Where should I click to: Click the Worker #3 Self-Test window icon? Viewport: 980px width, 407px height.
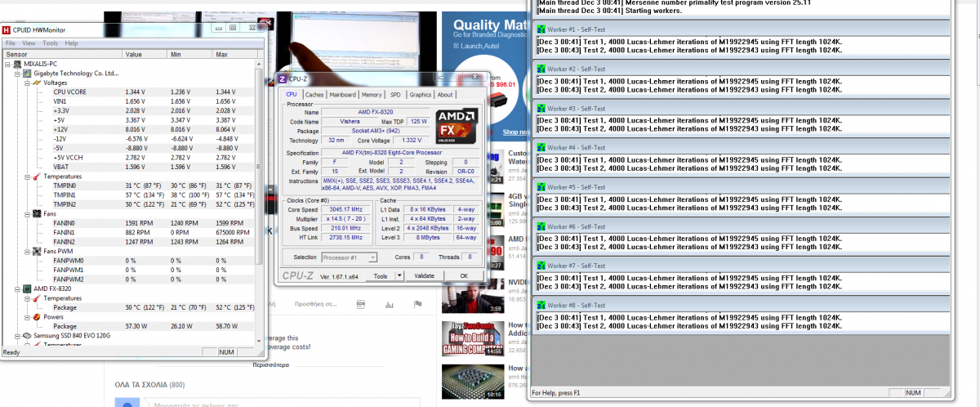pyautogui.click(x=540, y=108)
